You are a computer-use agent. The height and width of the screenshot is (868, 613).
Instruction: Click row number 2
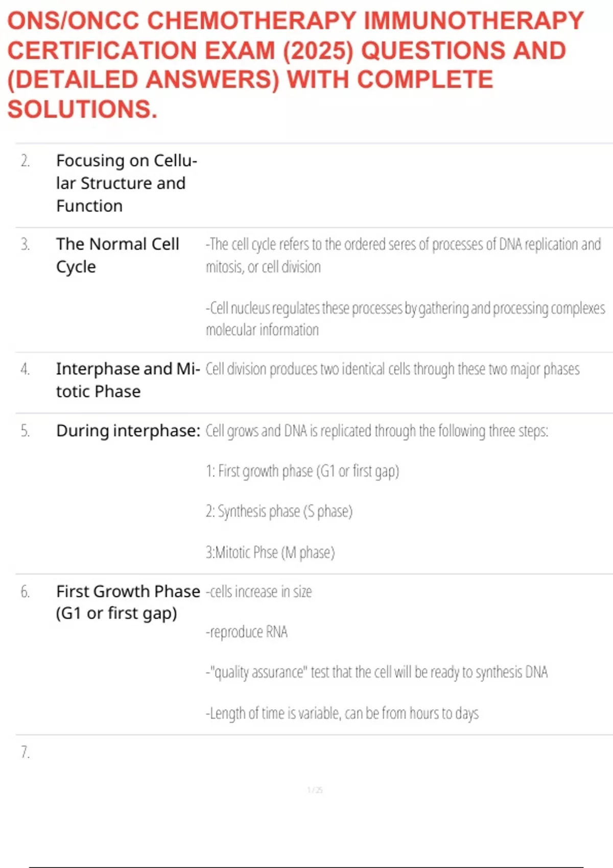pyautogui.click(x=25, y=161)
